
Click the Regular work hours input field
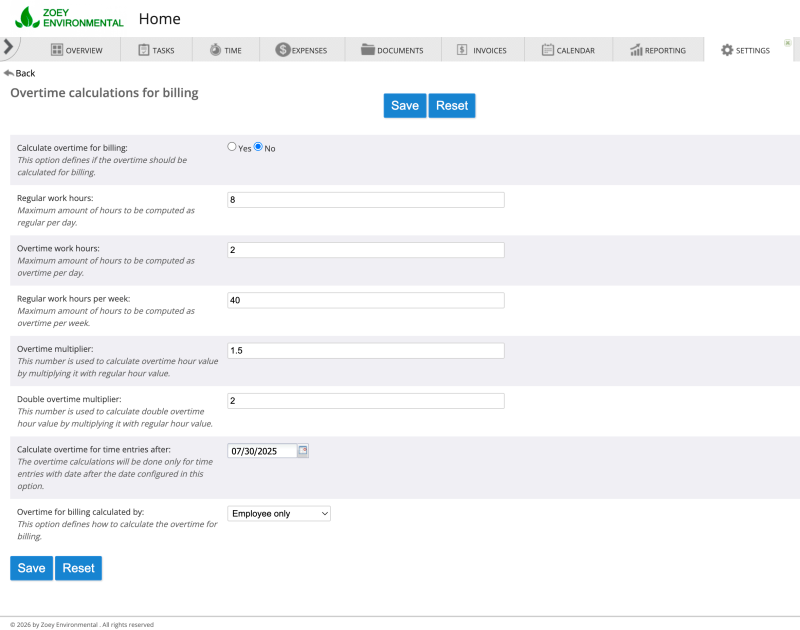[x=365, y=199]
